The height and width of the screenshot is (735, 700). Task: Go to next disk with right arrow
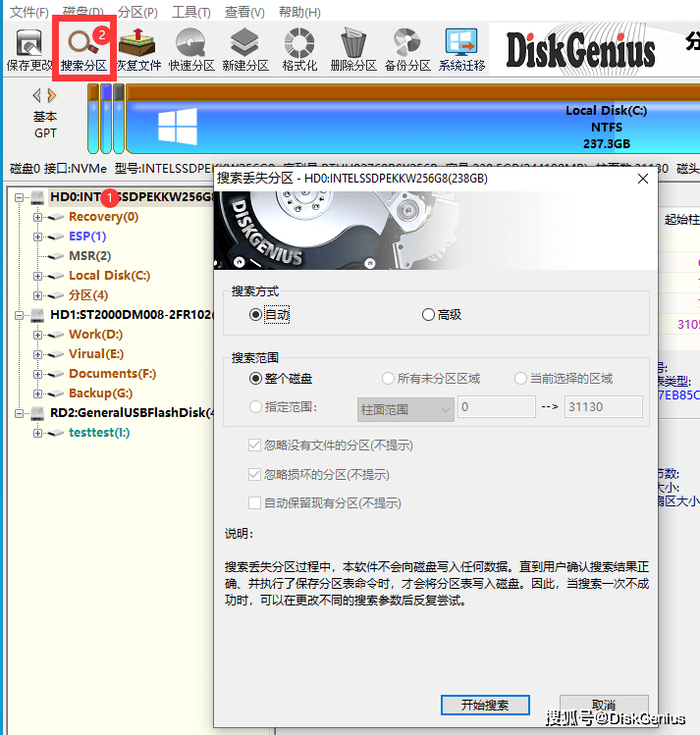pyautogui.click(x=52, y=95)
